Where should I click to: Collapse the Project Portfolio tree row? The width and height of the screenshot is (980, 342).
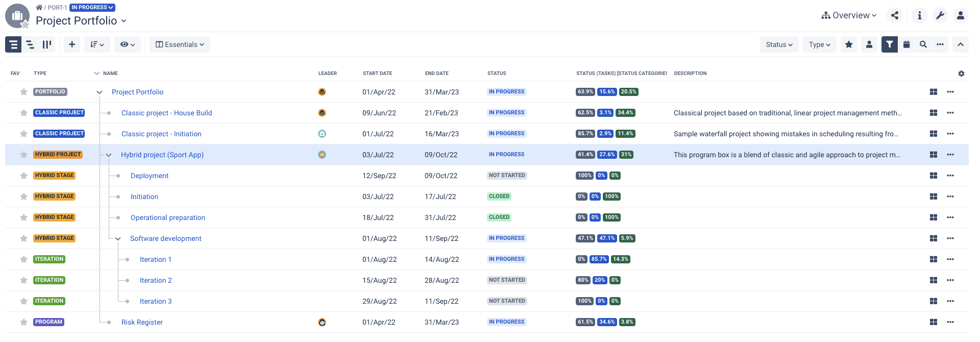pyautogui.click(x=100, y=92)
